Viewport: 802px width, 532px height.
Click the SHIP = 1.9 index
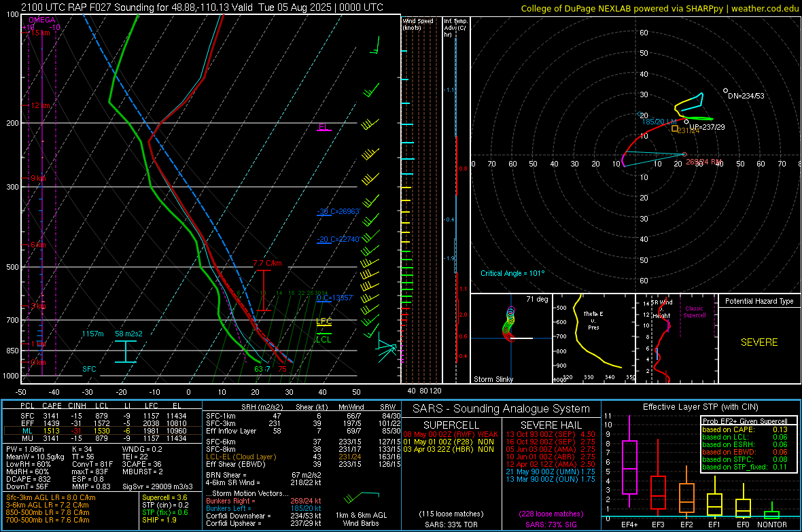159,520
